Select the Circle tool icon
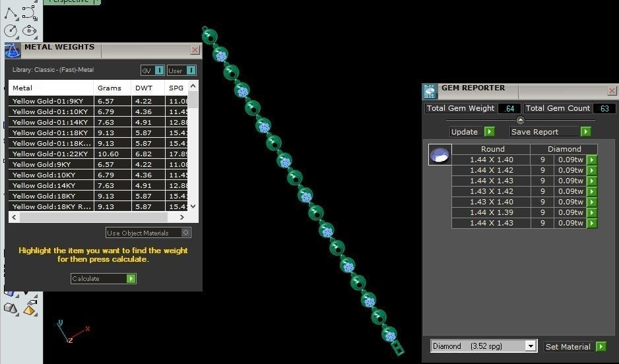The height and width of the screenshot is (364, 619). pyautogui.click(x=11, y=30)
